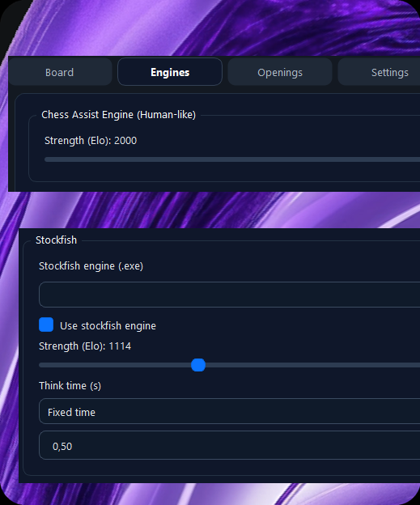
Task: Click the 'Think time (s)' label
Action: [x=70, y=385]
